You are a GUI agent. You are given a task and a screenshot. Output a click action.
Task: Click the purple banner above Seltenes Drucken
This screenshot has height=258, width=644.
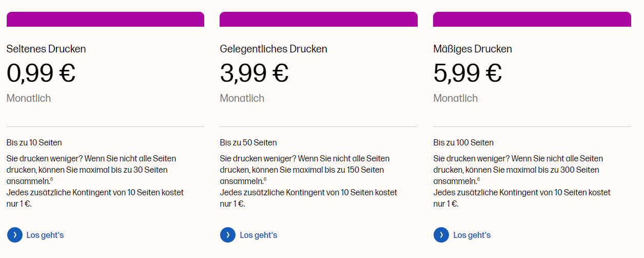click(105, 20)
